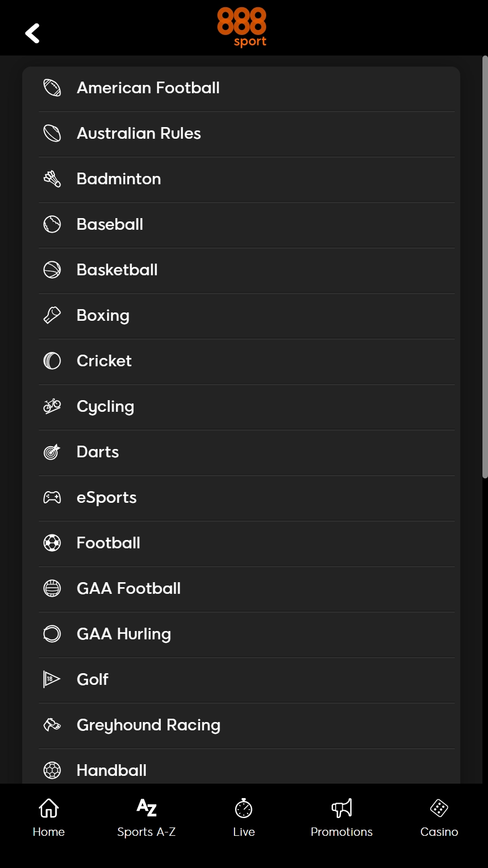This screenshot has height=868, width=488.
Task: Click the eSports gamepad icon
Action: point(52,497)
